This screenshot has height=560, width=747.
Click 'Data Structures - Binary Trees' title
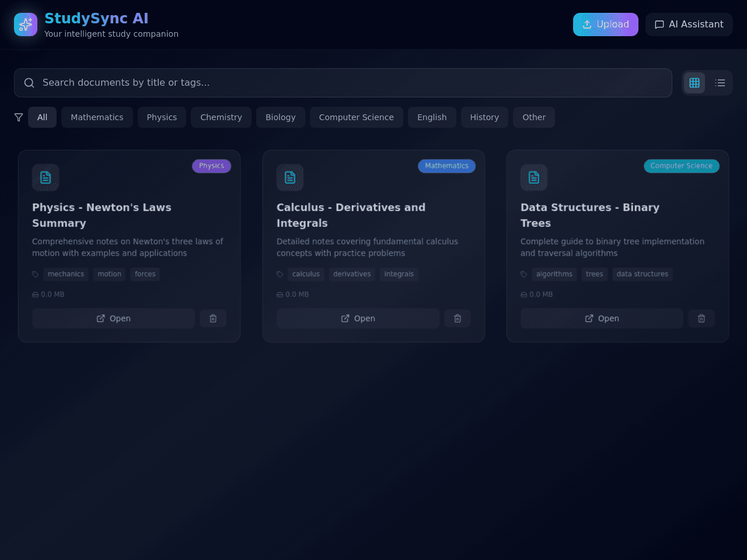pyautogui.click(x=590, y=215)
